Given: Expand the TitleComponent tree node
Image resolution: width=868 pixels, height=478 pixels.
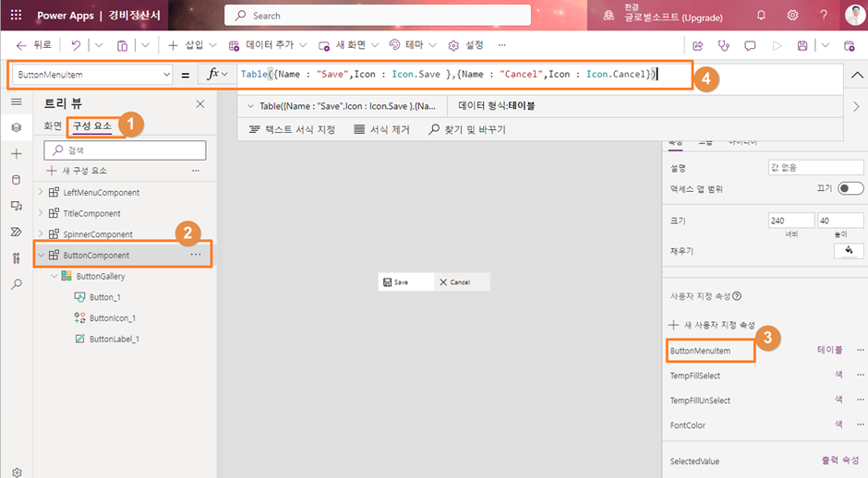Looking at the screenshot, I should click(x=41, y=213).
